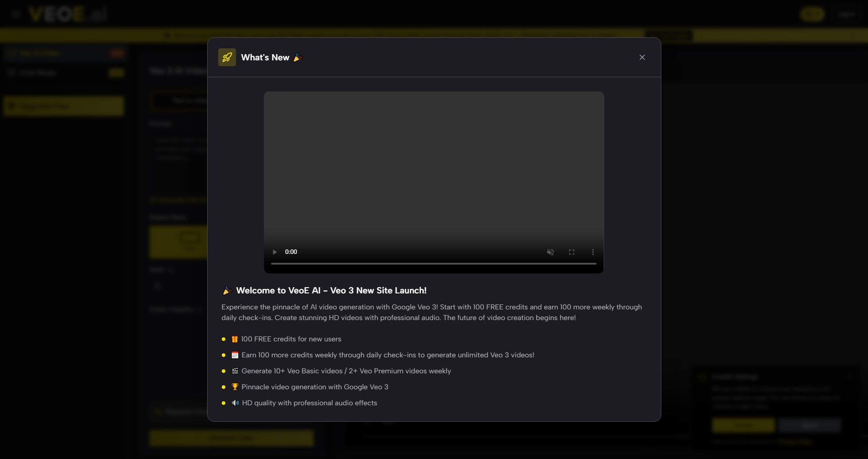Click the clapperboard icon in Generate bullet
The height and width of the screenshot is (459, 868).
(235, 371)
